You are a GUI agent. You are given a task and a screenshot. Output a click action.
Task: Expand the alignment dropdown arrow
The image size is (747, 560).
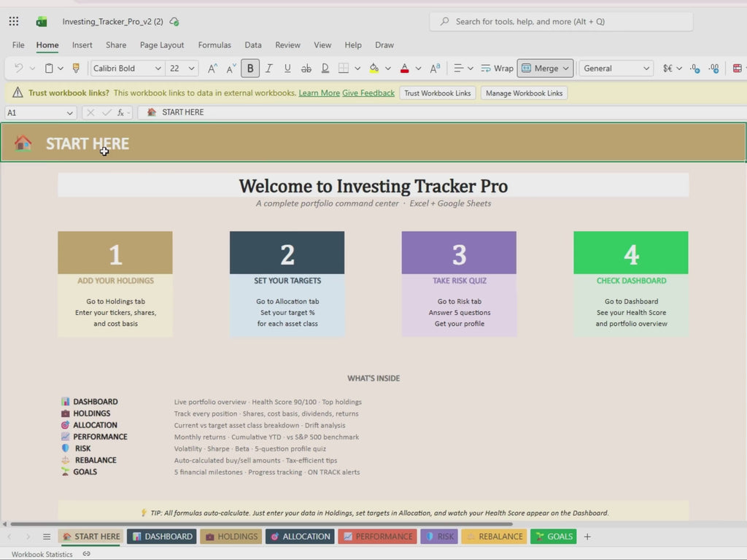[471, 68]
